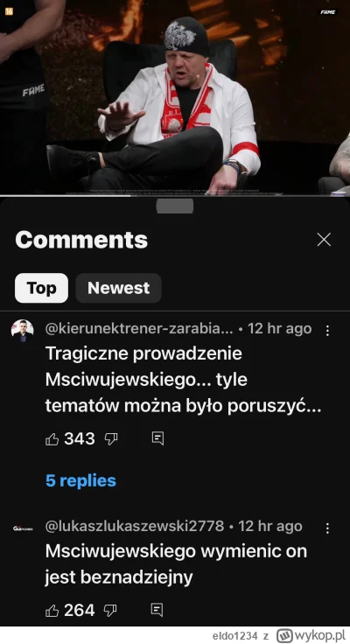
Task: Select the Top comments filter
Action: point(41,288)
